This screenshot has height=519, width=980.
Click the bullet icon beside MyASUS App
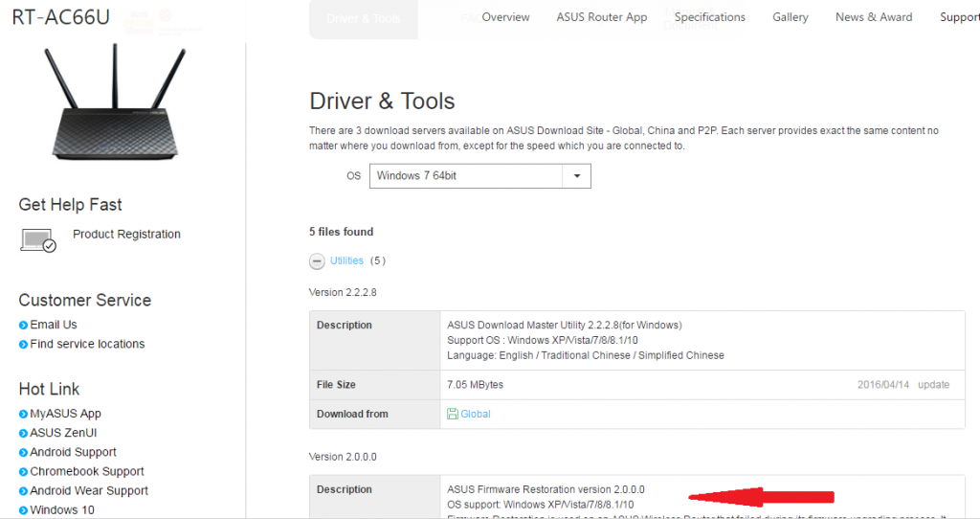(x=23, y=414)
